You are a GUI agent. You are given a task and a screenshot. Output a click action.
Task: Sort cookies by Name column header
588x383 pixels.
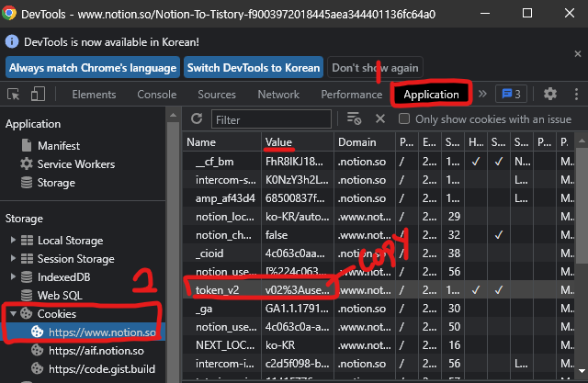[x=221, y=142]
